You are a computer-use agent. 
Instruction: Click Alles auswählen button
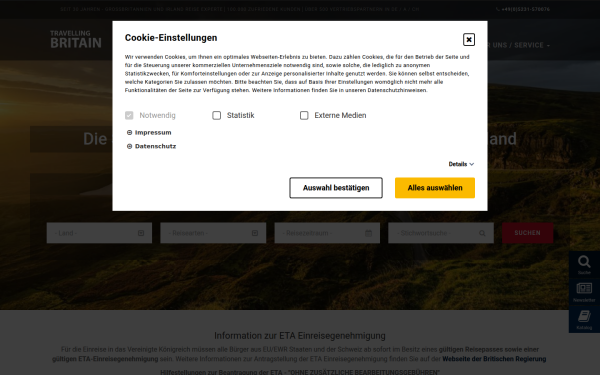pyautogui.click(x=435, y=188)
